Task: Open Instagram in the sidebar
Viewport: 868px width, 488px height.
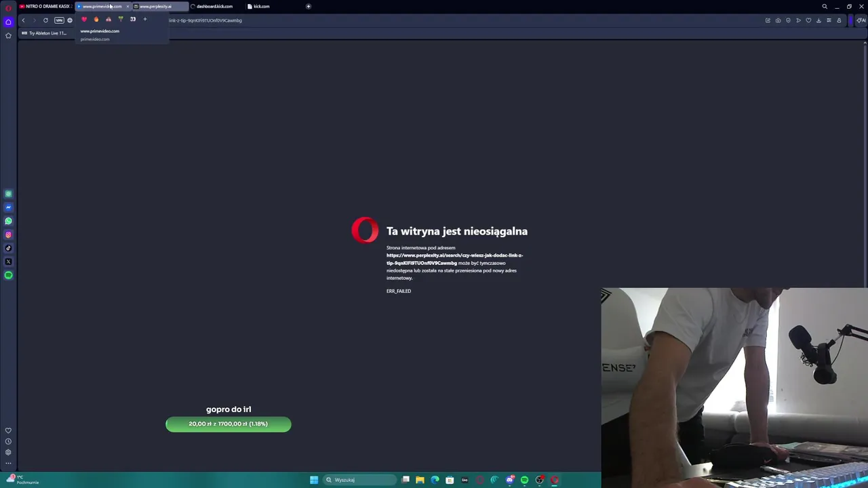Action: click(8, 235)
